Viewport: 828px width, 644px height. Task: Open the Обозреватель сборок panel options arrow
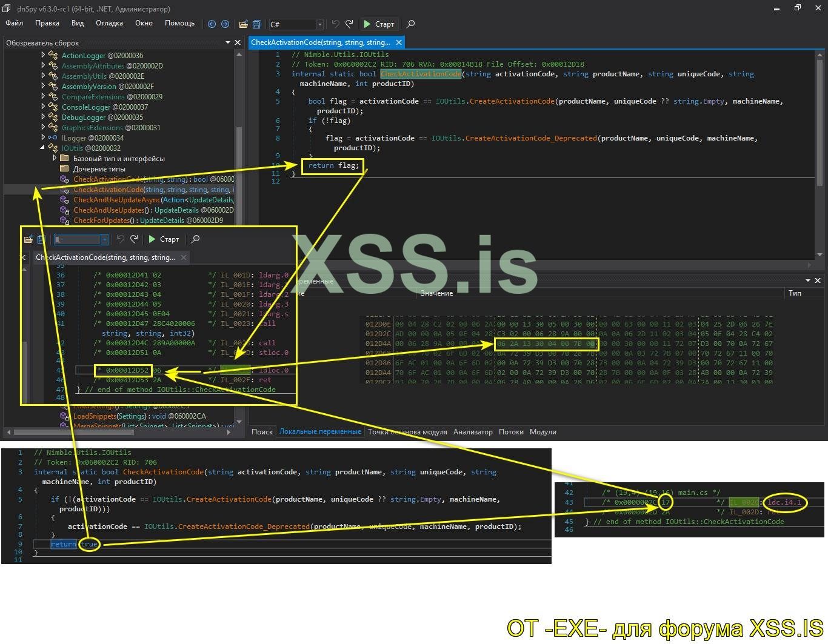228,42
